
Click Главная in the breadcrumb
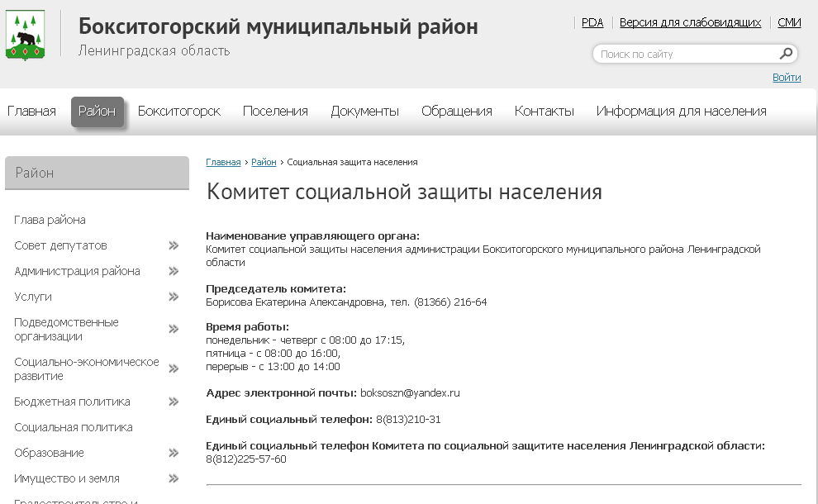223,162
